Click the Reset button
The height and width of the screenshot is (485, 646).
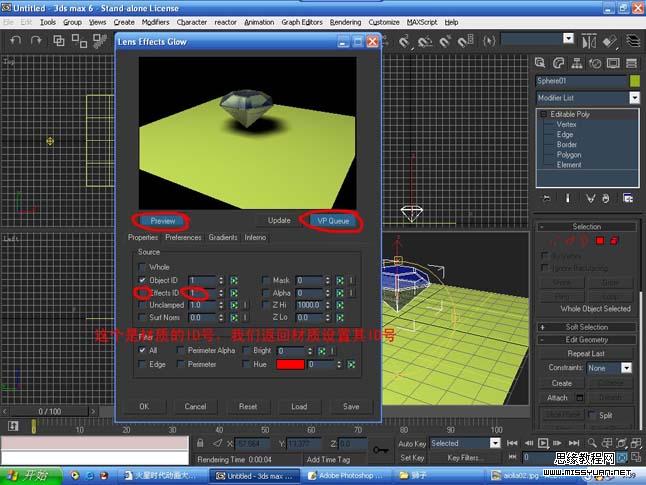click(x=248, y=406)
